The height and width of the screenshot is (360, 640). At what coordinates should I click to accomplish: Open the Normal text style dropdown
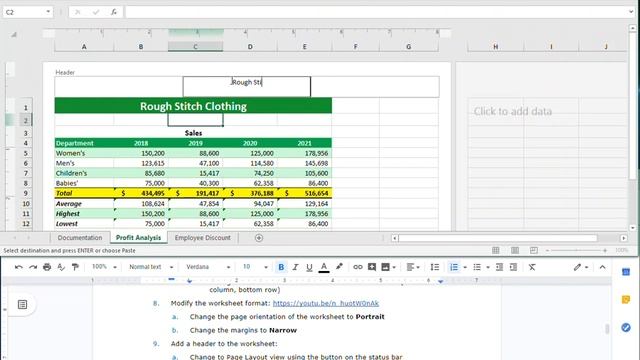point(151,267)
